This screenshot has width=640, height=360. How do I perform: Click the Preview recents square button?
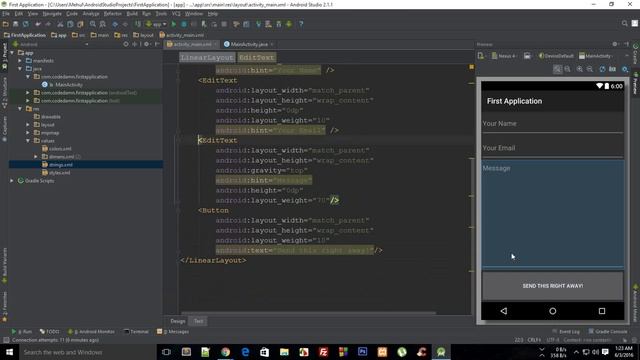602,311
